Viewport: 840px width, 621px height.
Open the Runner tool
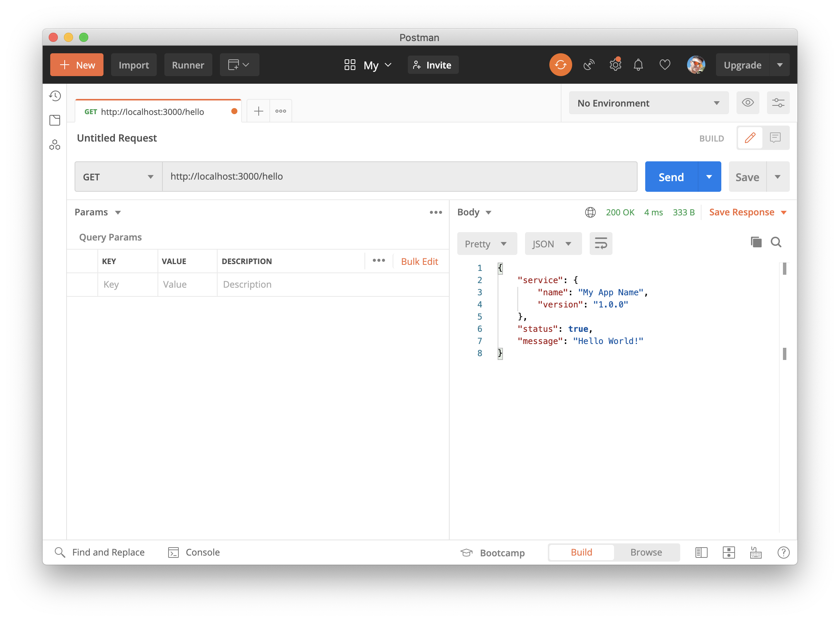(x=187, y=65)
